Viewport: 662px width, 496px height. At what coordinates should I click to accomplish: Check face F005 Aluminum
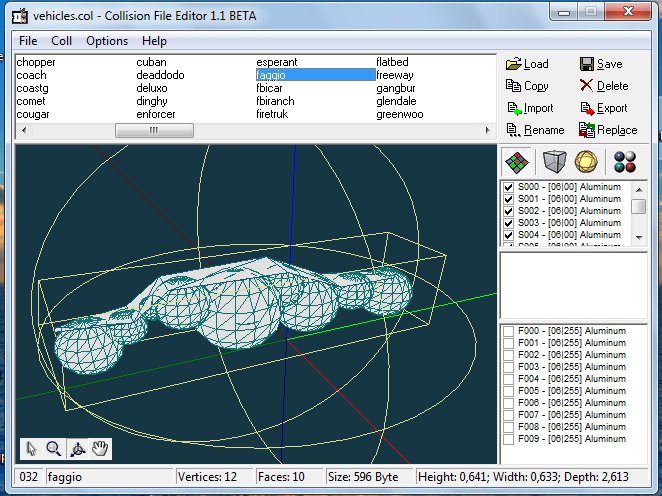508,391
